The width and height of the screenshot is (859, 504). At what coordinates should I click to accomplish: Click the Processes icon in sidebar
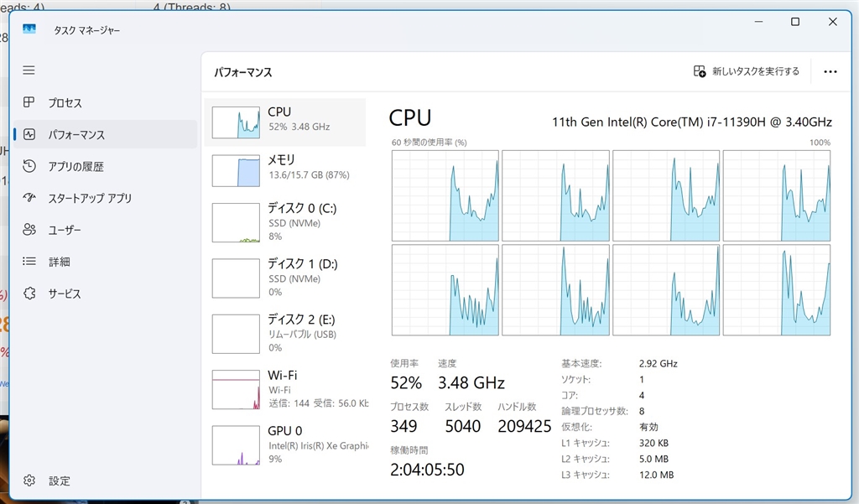(29, 102)
